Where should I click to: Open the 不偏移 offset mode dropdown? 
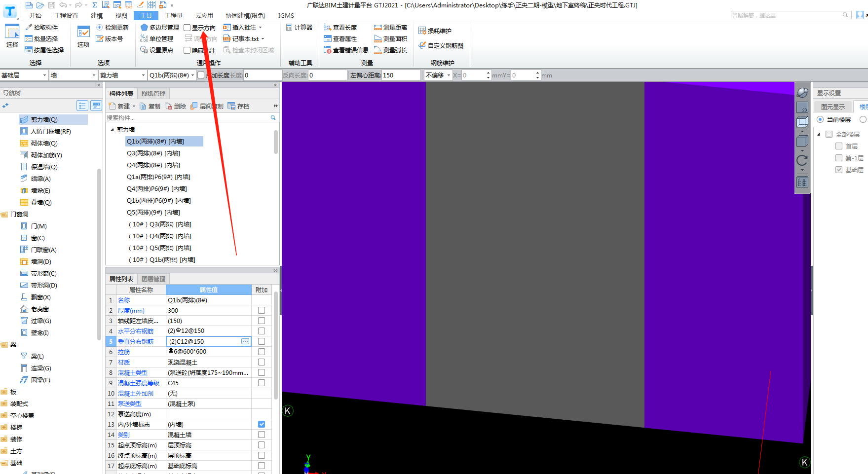pyautogui.click(x=438, y=75)
